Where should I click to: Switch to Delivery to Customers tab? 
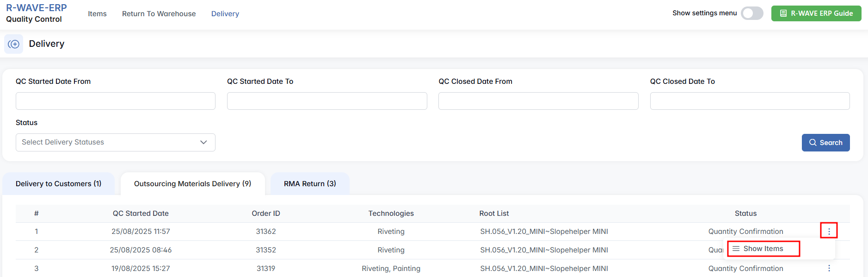[x=58, y=184]
